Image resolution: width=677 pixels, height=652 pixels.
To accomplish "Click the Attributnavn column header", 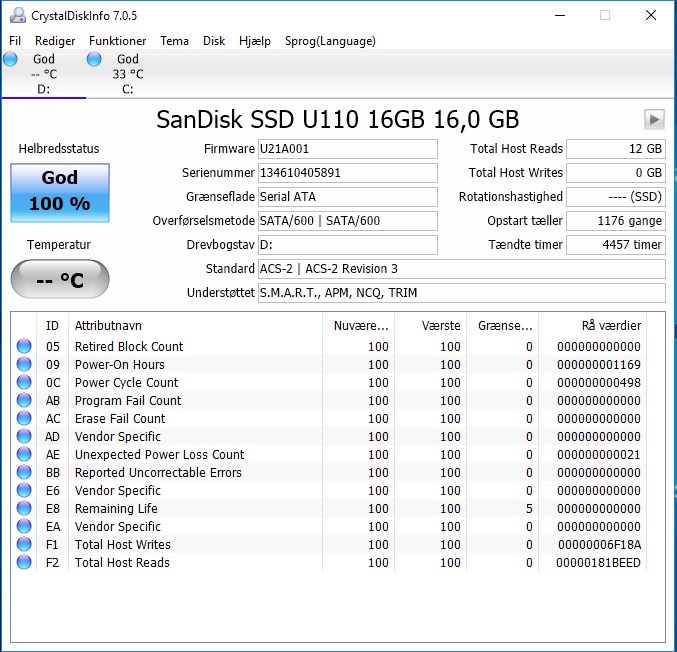I will pyautogui.click(x=195, y=326).
